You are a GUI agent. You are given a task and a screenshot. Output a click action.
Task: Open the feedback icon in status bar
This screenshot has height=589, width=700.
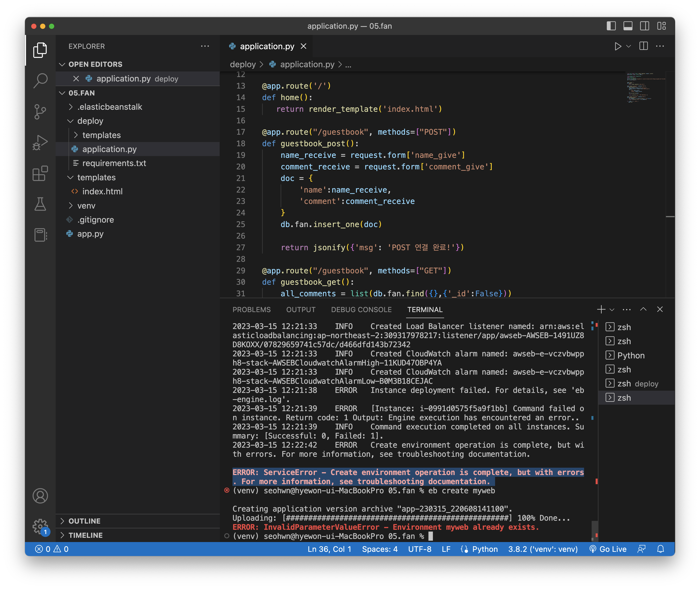tap(641, 549)
